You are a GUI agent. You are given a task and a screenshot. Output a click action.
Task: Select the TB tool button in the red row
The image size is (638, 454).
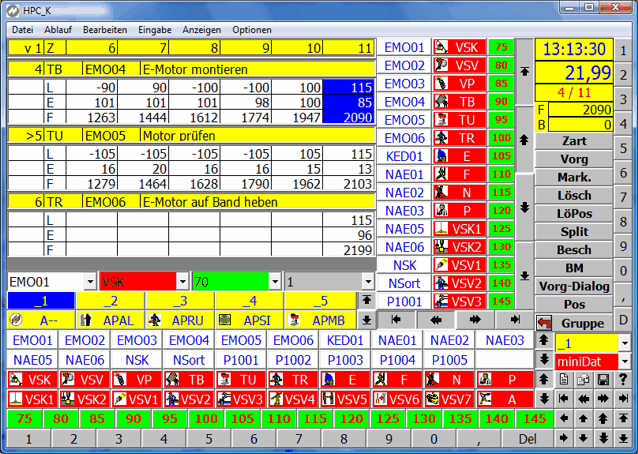pos(186,380)
